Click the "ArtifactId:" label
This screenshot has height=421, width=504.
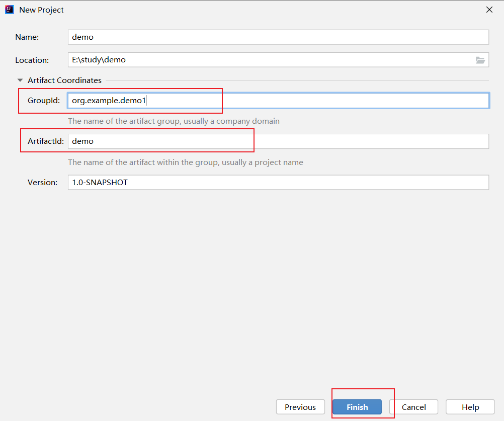point(46,141)
